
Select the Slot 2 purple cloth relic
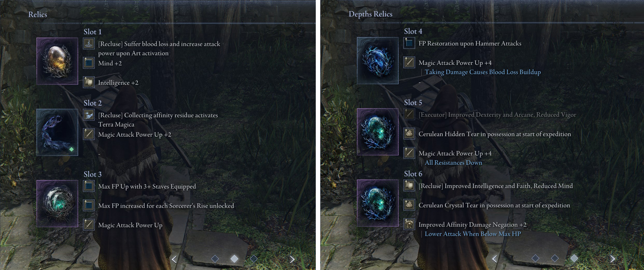(x=57, y=132)
